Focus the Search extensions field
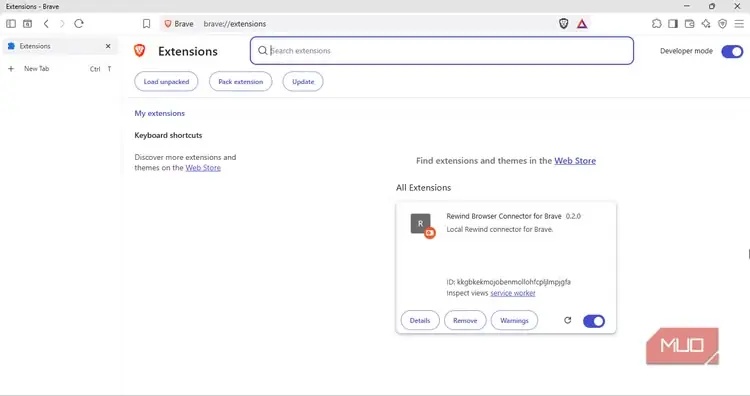 441,51
